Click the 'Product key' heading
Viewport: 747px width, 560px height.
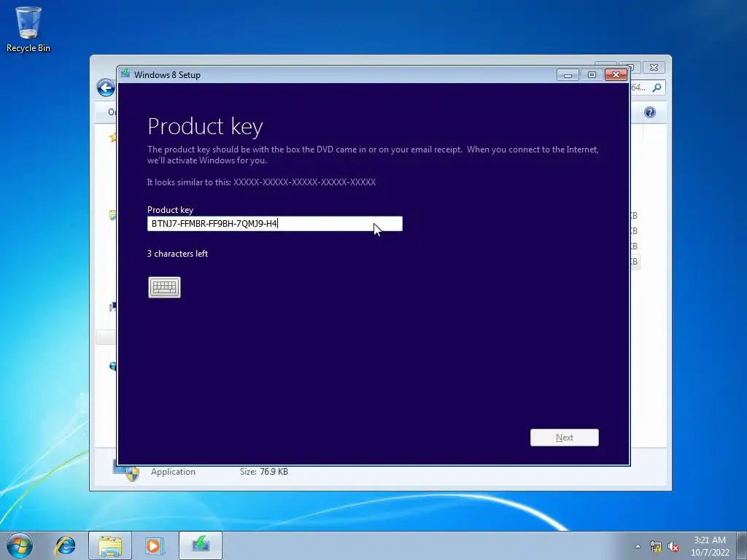[205, 127]
